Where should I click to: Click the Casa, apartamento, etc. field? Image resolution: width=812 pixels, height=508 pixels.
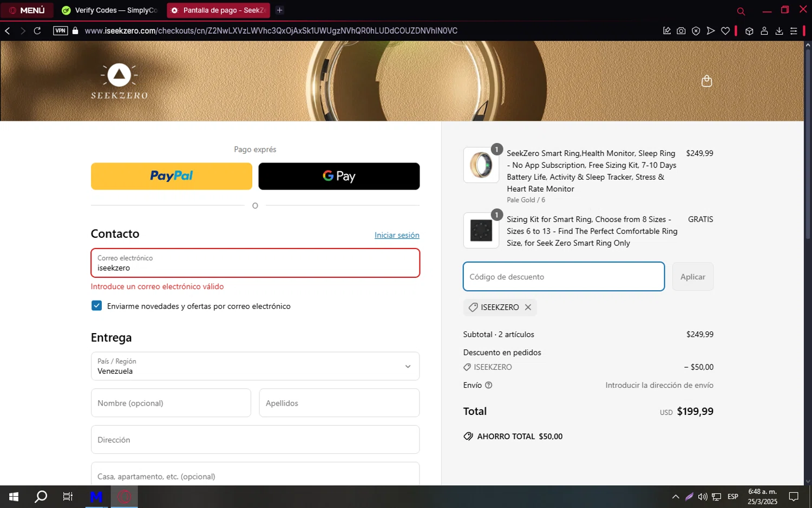tap(255, 474)
